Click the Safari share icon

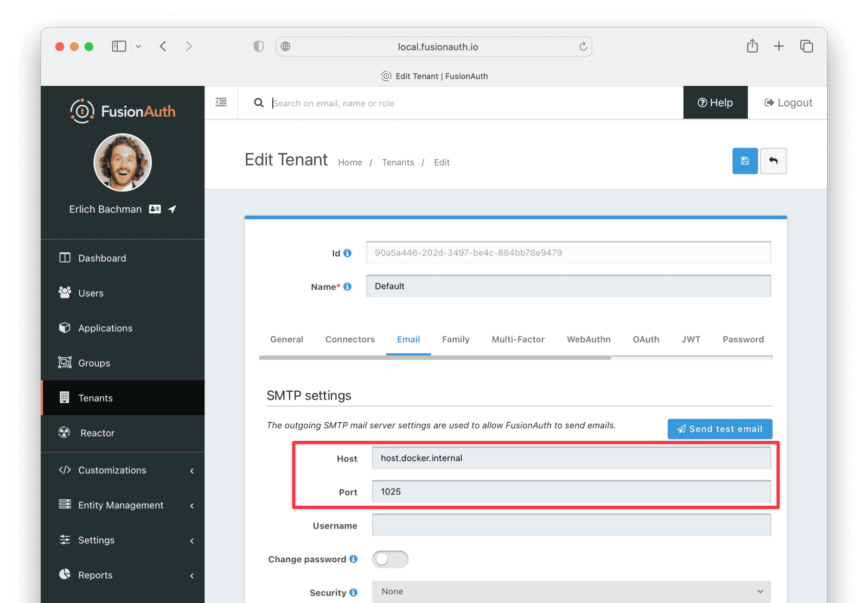[752, 46]
